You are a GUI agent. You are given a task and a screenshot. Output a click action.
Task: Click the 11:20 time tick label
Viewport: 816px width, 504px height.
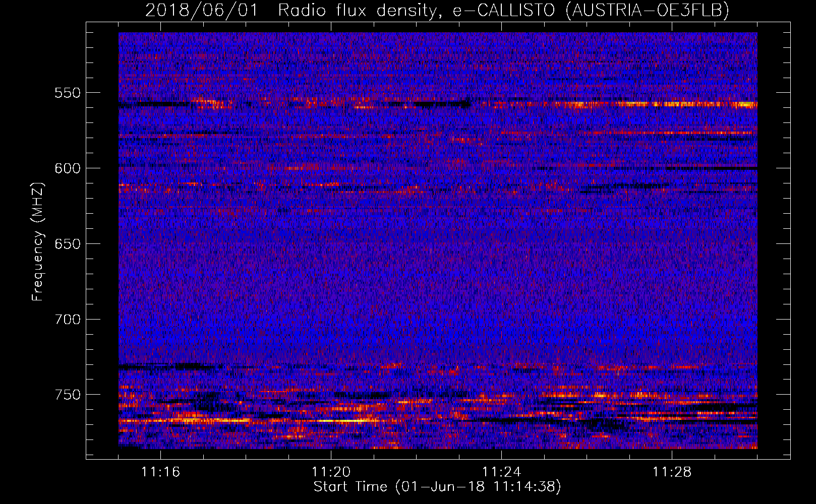pyautogui.click(x=331, y=472)
